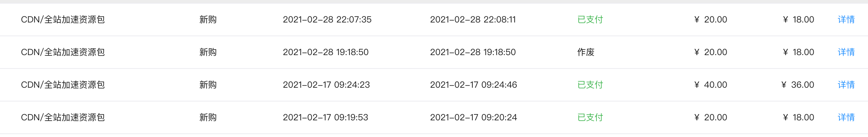Open 详情 for the 09:19:53 order

846,117
